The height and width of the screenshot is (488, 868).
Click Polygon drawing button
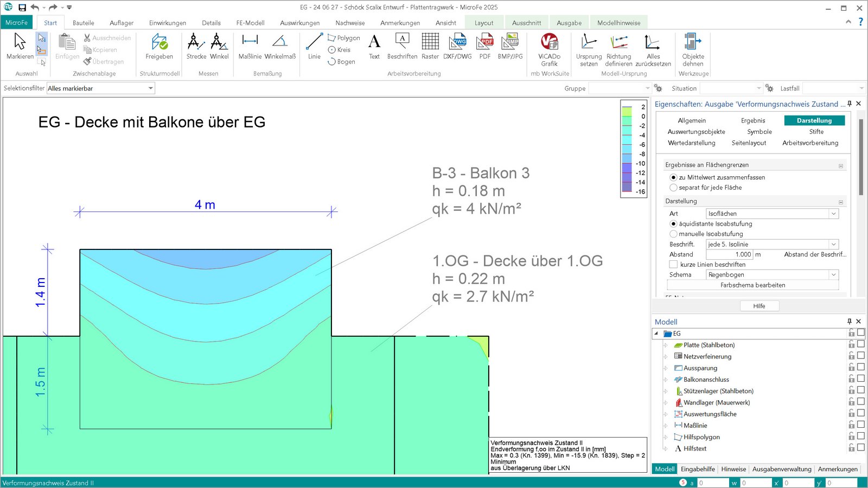click(344, 38)
